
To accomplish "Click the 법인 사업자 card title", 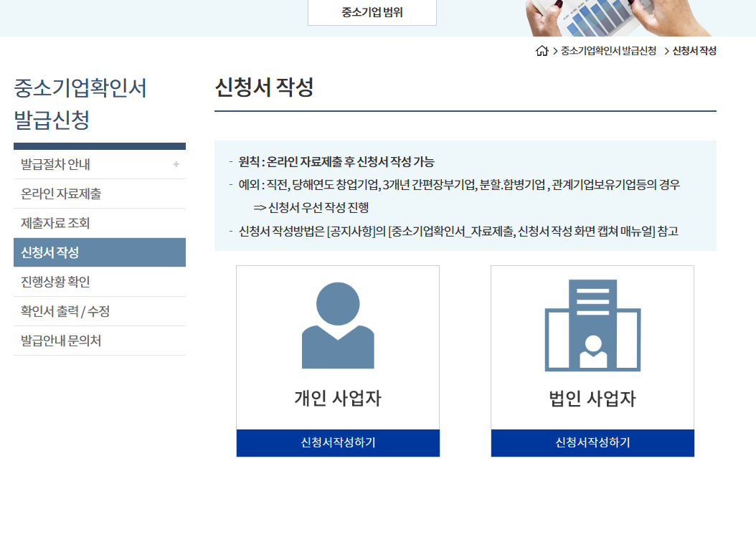I will click(592, 399).
